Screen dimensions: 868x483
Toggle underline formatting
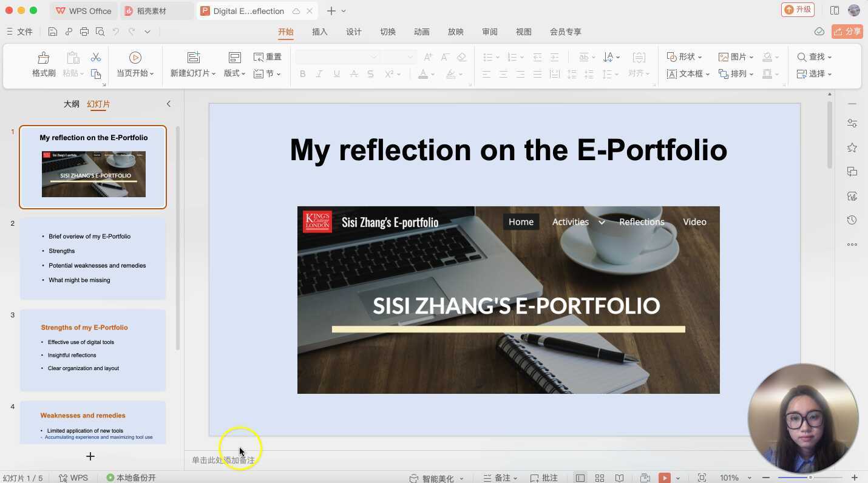(336, 73)
